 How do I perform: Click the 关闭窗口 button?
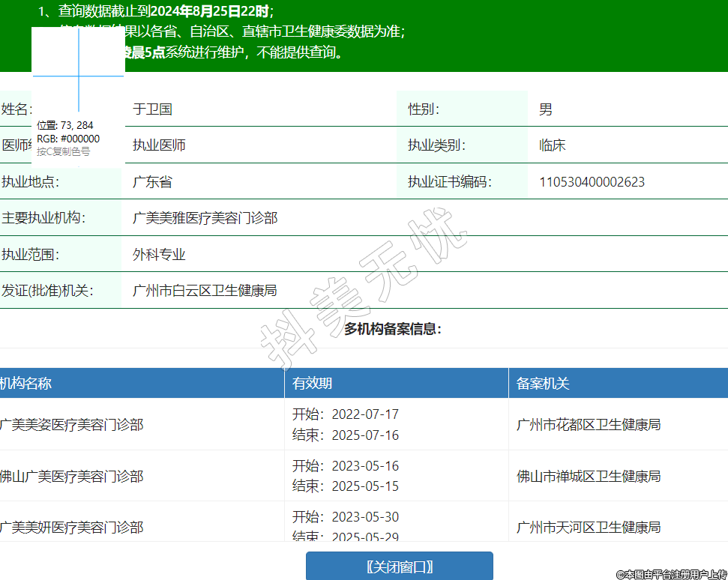point(399,567)
